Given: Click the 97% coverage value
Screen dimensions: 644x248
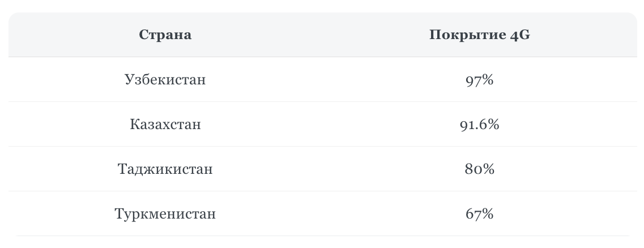Looking at the screenshot, I should (479, 80).
